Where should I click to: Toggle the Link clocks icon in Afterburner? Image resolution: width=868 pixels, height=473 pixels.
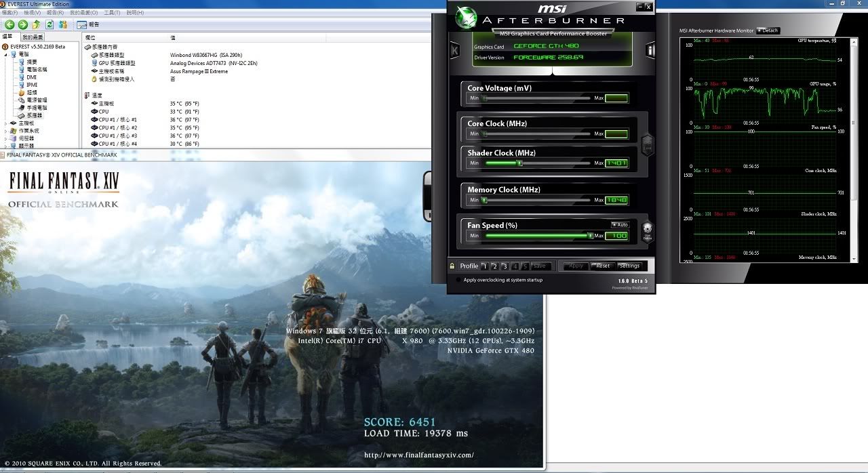click(647, 145)
